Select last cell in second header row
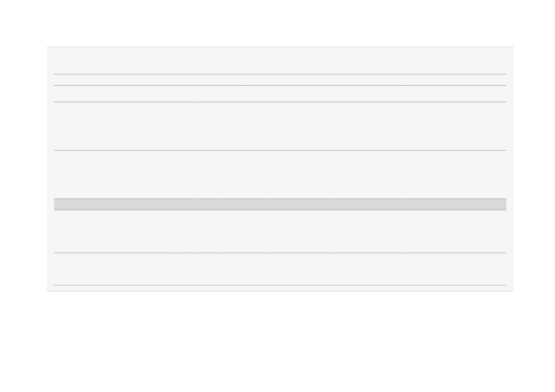 455,94
